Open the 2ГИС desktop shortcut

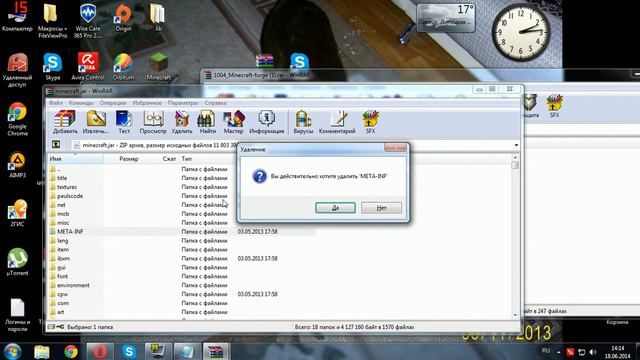point(17,213)
